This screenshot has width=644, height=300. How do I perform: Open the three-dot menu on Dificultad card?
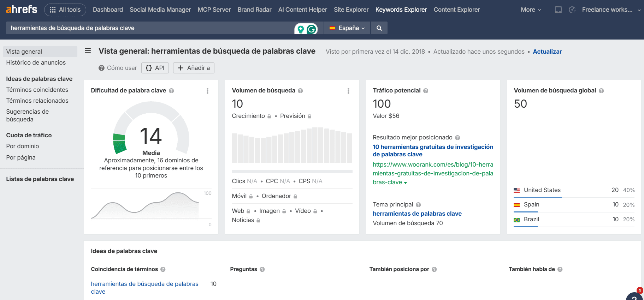click(x=207, y=91)
